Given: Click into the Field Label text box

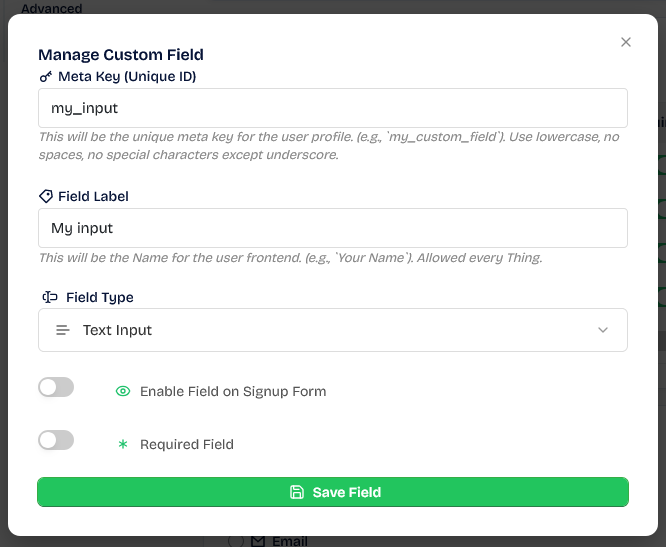Looking at the screenshot, I should pos(332,228).
